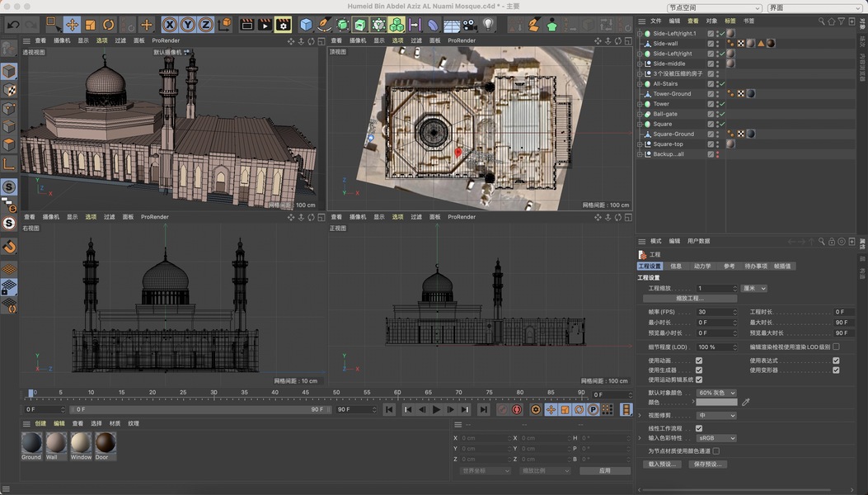Enable 为节点材质使用颜色通道 checkbox

point(716,451)
